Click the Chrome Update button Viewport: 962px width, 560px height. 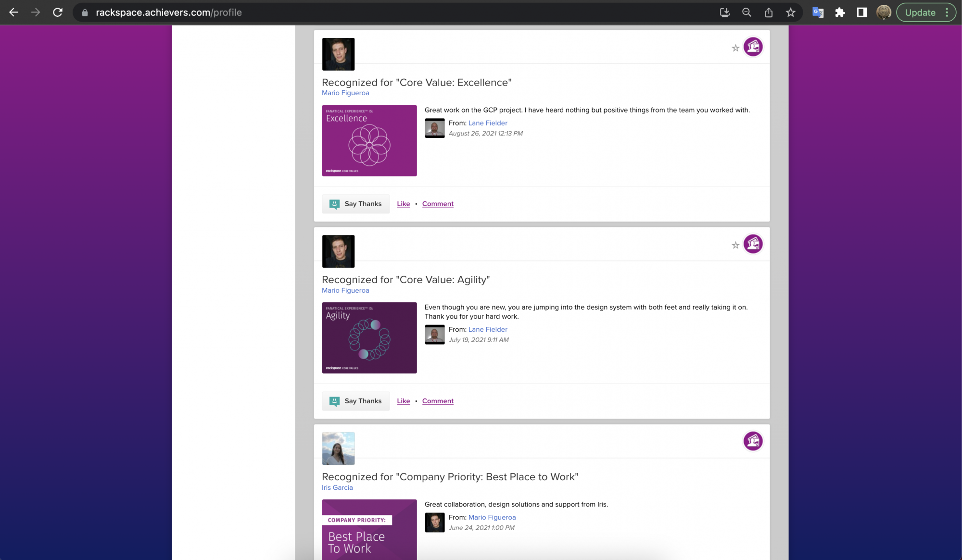click(x=920, y=12)
